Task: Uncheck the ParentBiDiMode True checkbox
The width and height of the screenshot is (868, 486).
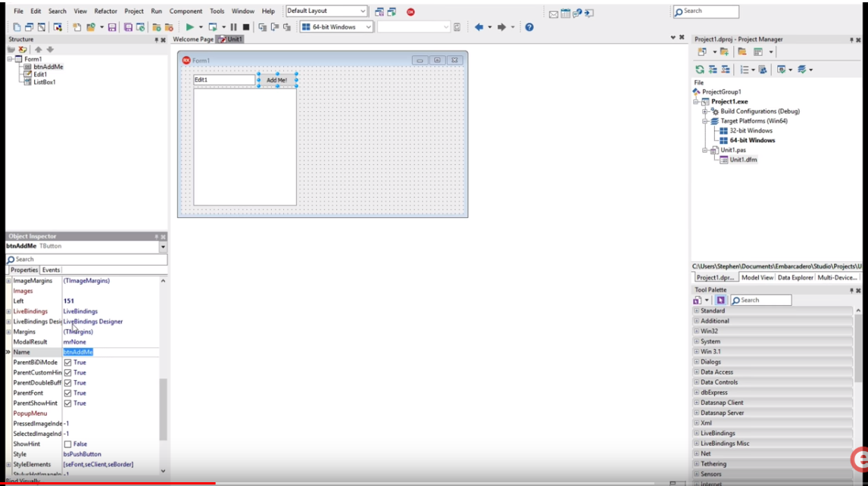Action: pos(67,363)
